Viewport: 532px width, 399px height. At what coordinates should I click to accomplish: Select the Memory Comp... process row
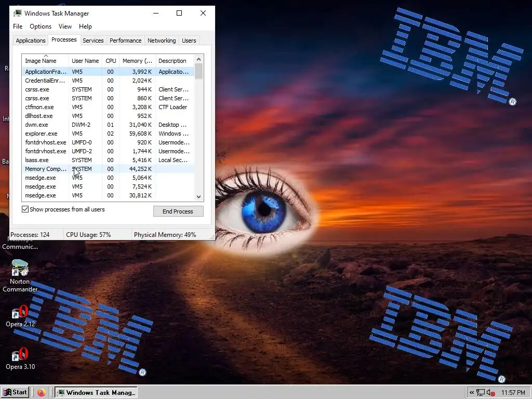click(x=108, y=169)
